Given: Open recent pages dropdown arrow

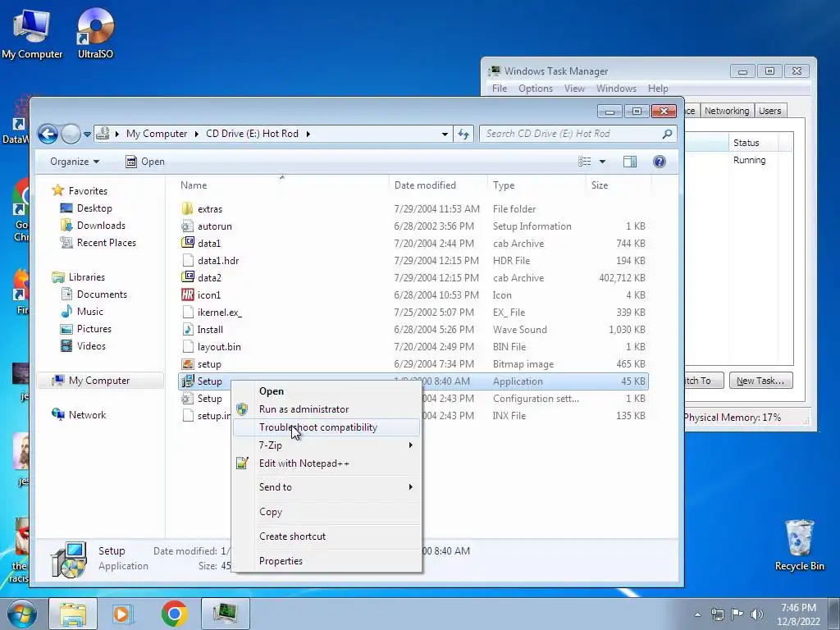Looking at the screenshot, I should pos(87,134).
